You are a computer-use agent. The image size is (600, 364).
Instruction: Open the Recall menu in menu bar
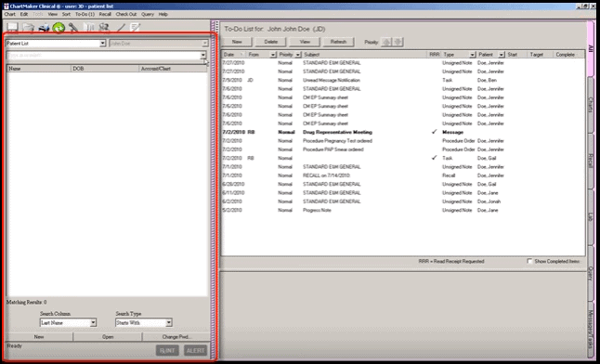105,14
